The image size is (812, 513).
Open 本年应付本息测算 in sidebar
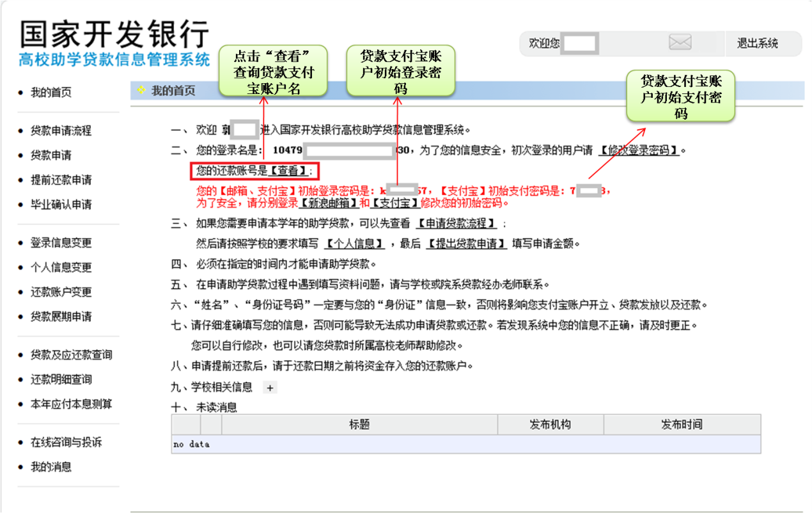pyautogui.click(x=71, y=404)
